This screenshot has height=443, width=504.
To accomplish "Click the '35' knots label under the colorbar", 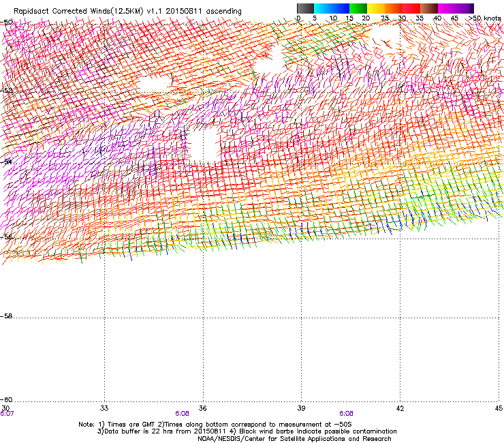I will click(x=420, y=18).
